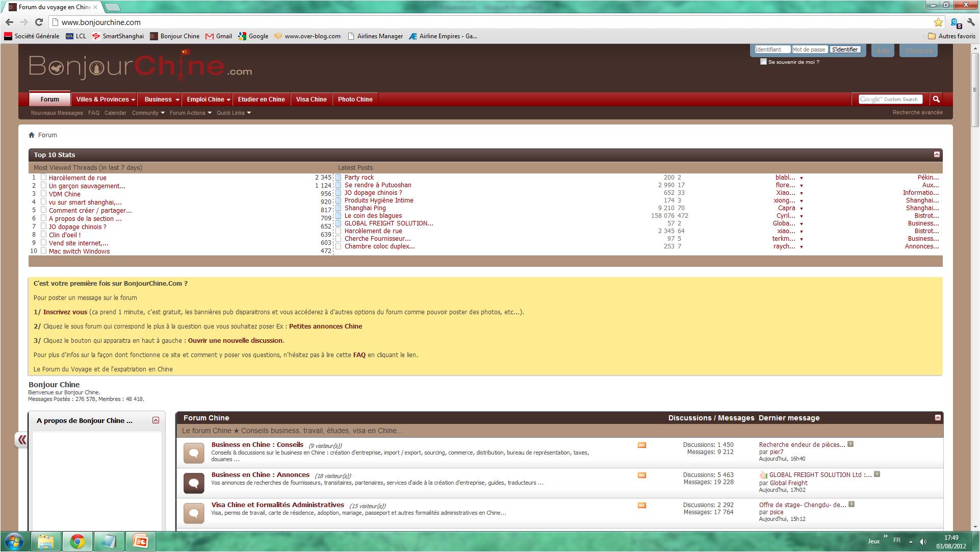
Task: Click the site search magnifier icon
Action: (x=936, y=99)
